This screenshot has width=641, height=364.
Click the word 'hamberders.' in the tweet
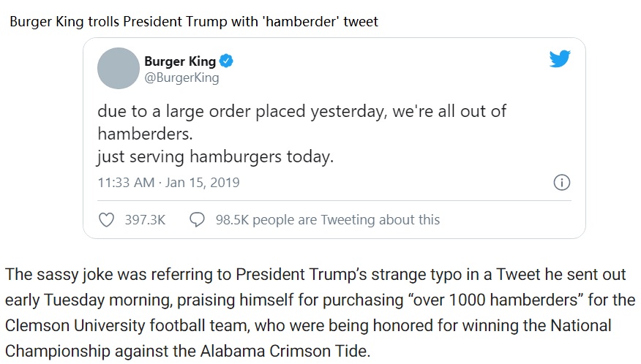[135, 134]
